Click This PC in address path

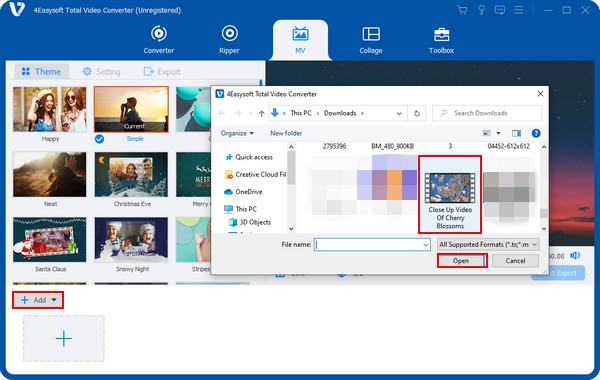[301, 113]
